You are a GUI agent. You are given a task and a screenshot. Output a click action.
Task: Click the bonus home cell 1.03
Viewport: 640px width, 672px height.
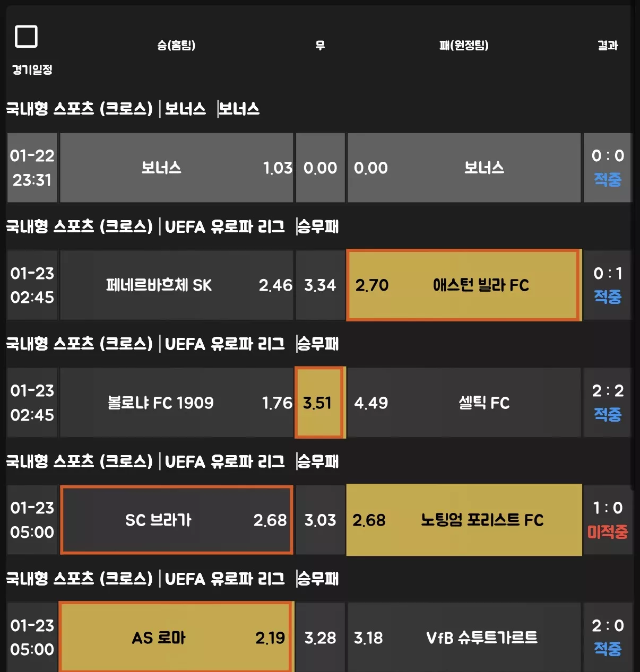tap(177, 168)
